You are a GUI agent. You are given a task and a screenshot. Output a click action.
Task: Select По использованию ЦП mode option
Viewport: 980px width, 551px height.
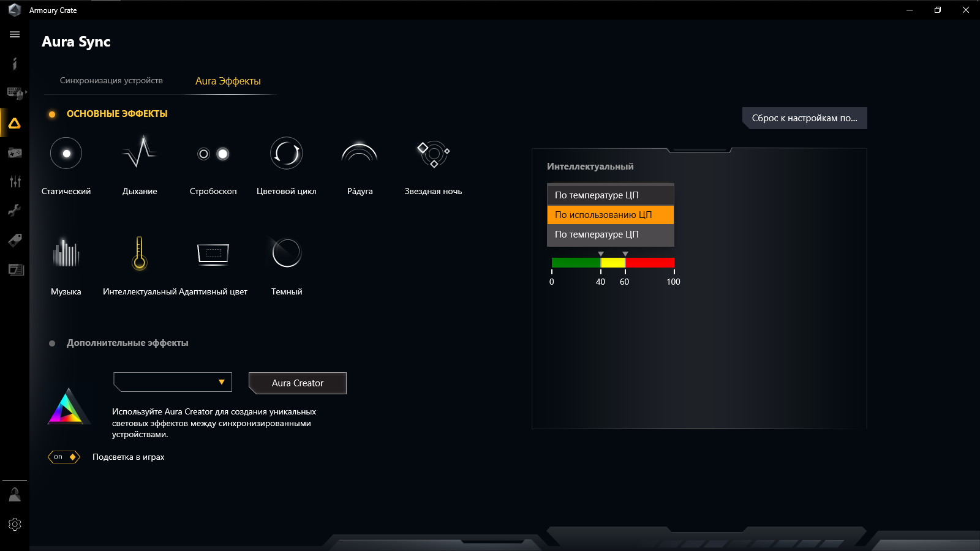(610, 215)
